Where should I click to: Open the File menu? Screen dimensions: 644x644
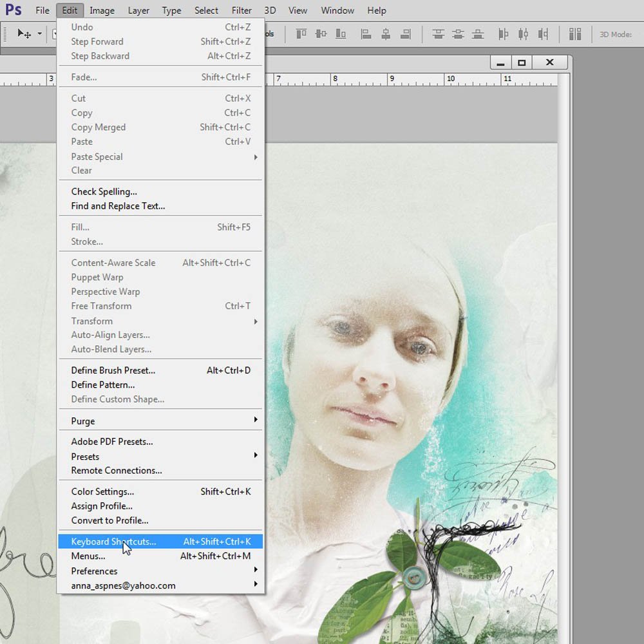tap(43, 10)
